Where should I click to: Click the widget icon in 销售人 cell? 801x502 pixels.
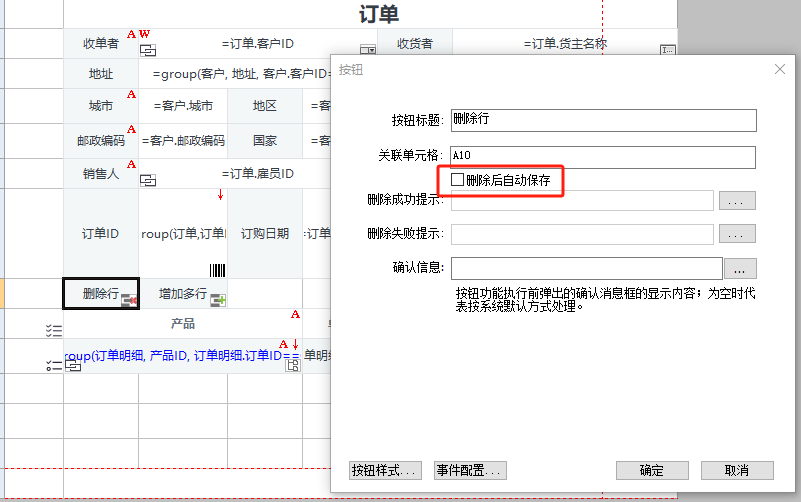[148, 181]
